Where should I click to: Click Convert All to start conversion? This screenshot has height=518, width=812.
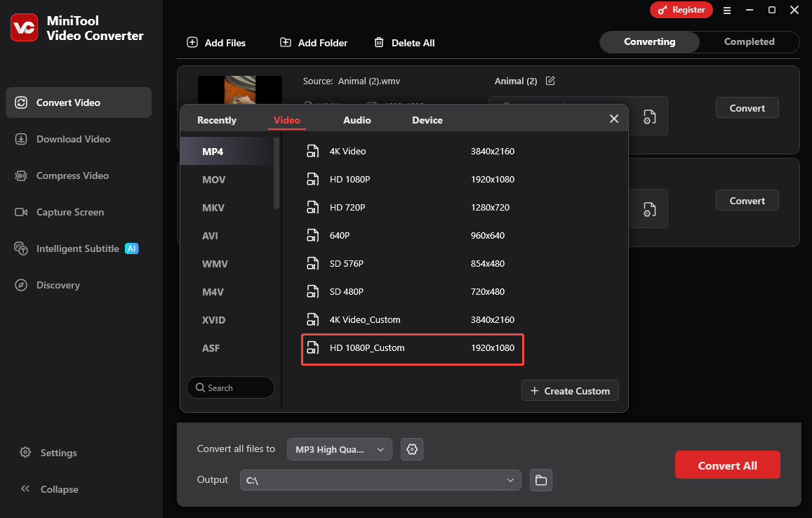point(727,464)
